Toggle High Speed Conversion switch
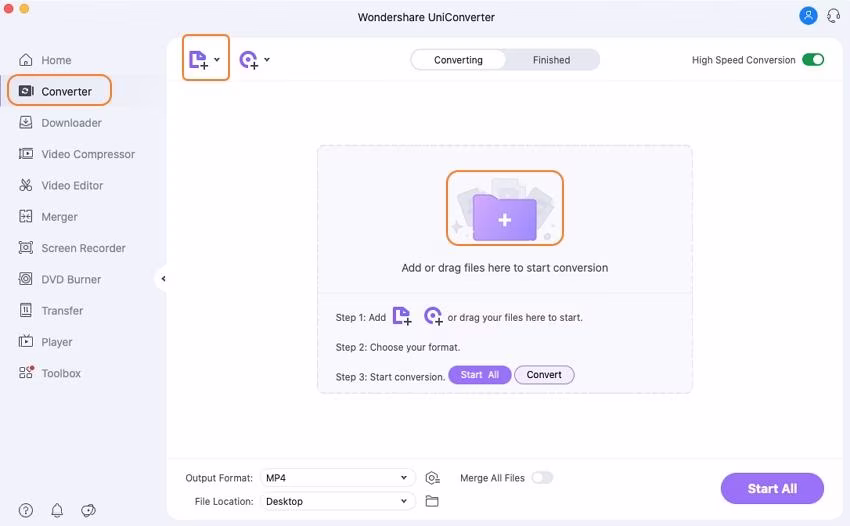 [813, 60]
